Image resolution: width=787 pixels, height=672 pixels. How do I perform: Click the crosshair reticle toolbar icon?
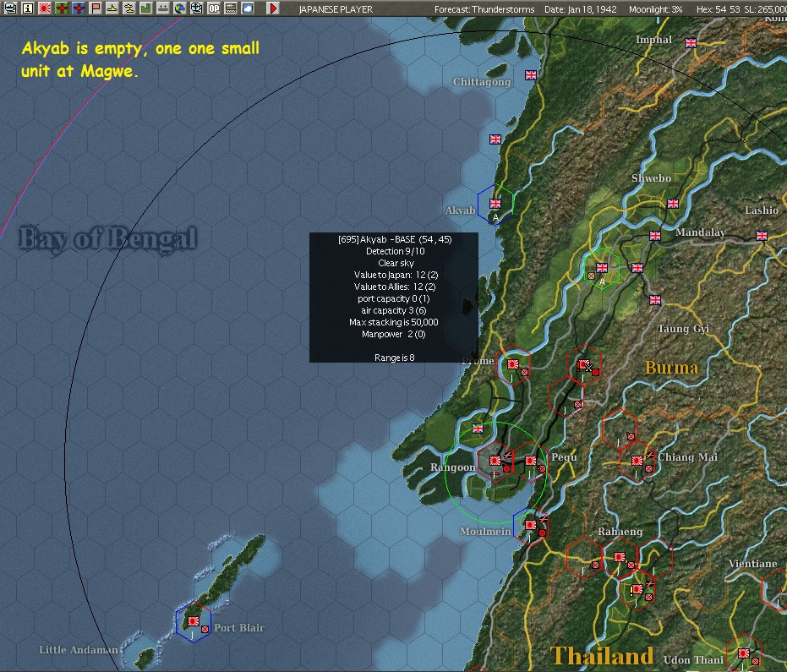pos(197,8)
